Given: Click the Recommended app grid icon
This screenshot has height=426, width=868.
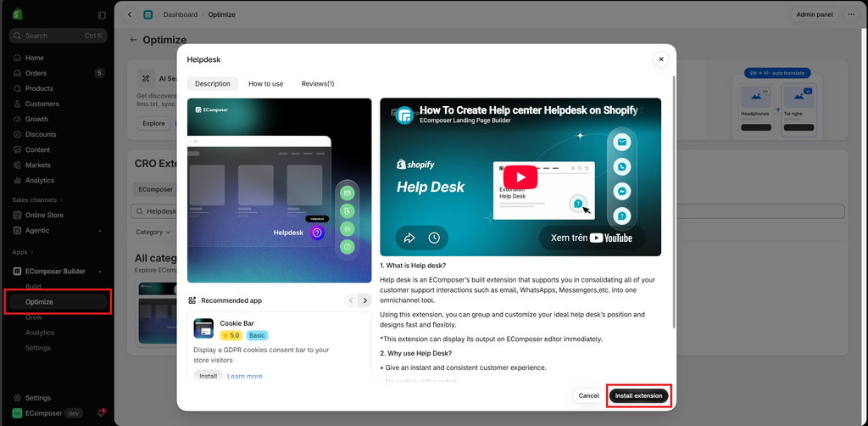Looking at the screenshot, I should coord(192,300).
